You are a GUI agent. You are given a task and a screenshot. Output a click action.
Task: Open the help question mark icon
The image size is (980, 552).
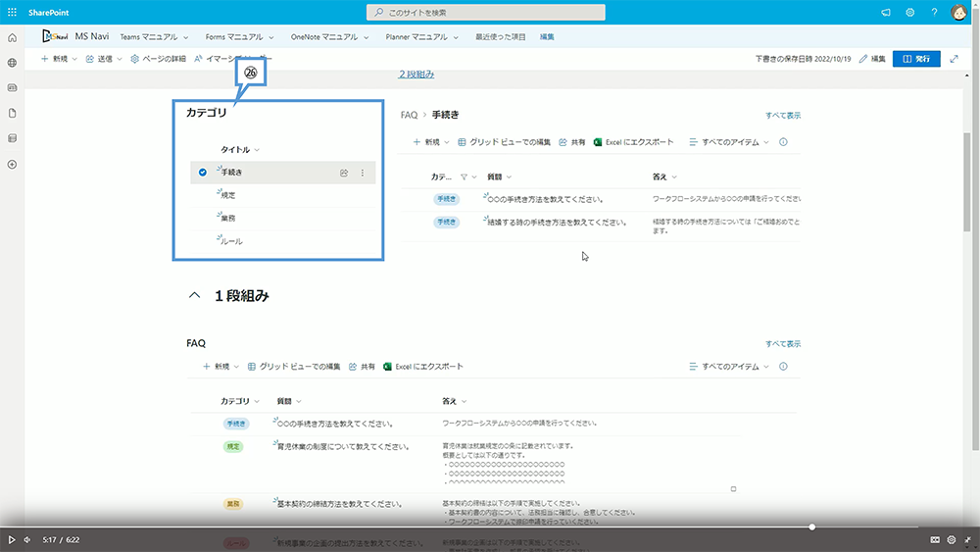(934, 13)
